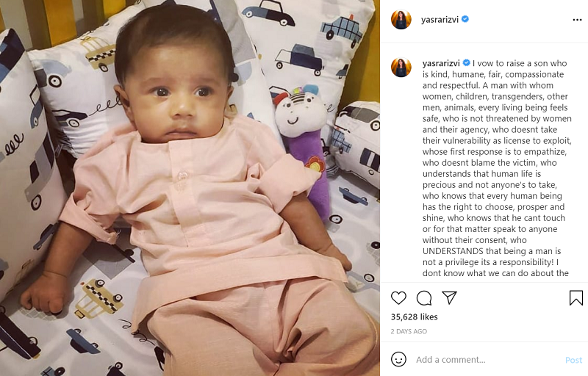Open the yasrarizvi profile picture in the header
This screenshot has width=588, height=376.
[x=401, y=20]
